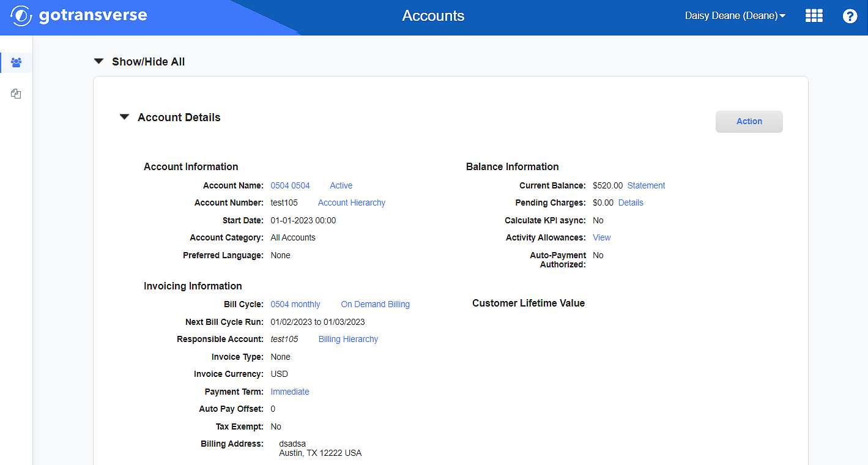Click the Customer Lifetime Value heading
This screenshot has width=868, height=465.
point(529,303)
